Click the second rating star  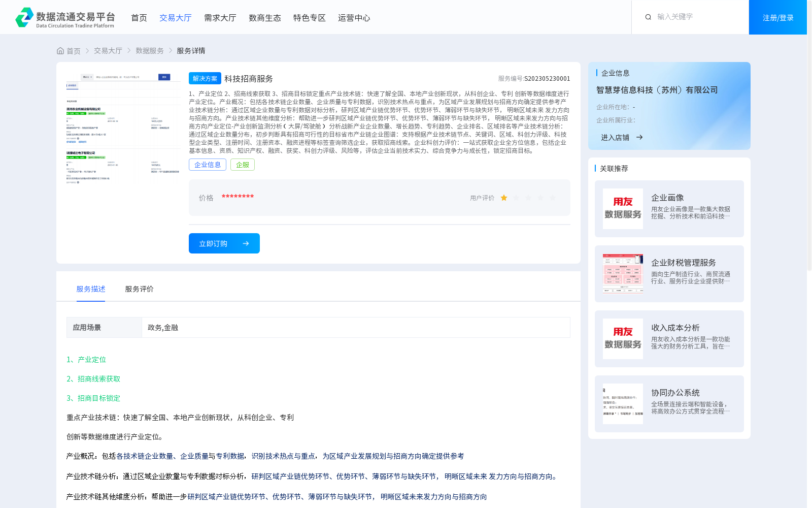click(516, 198)
